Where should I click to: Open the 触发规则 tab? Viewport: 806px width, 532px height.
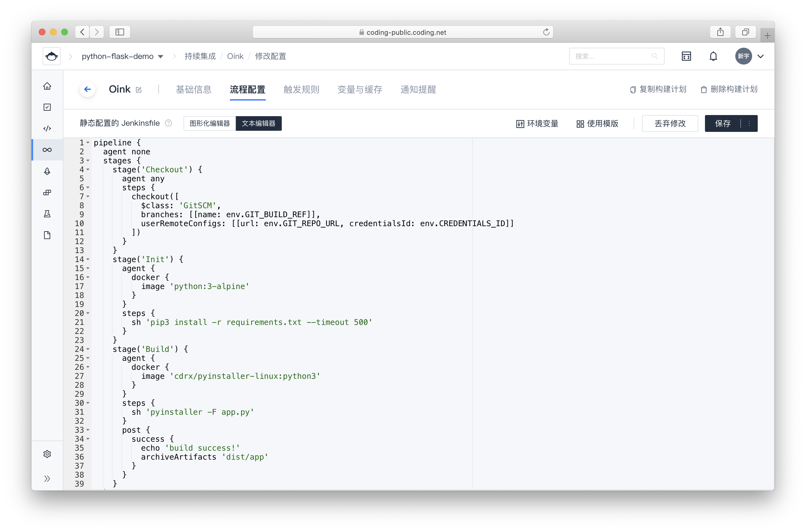[x=301, y=90]
